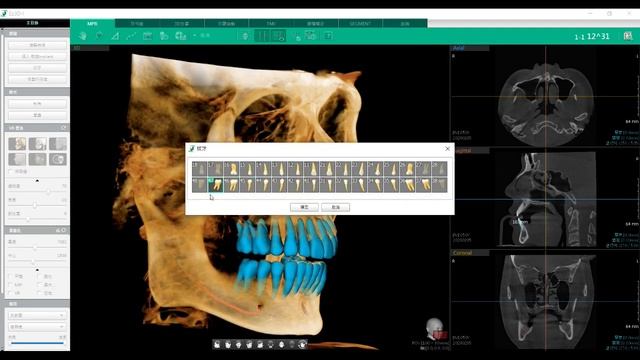Close the tooth selection dialog
The height and width of the screenshot is (360, 640).
447,149
